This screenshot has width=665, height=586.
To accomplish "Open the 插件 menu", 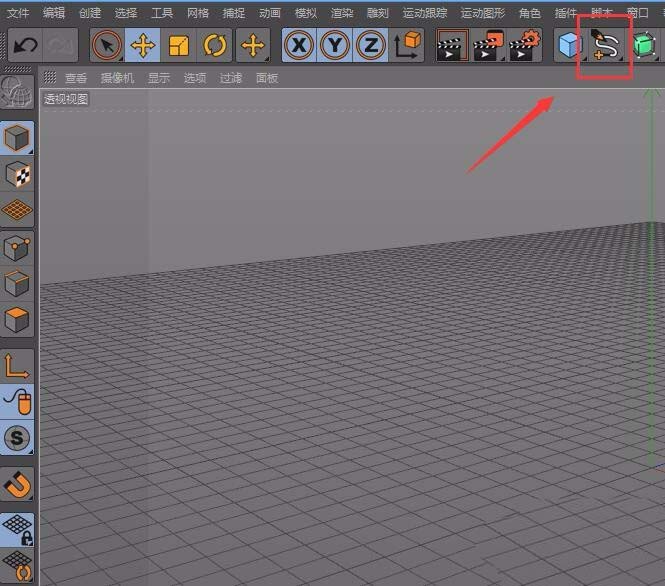I will click(566, 13).
